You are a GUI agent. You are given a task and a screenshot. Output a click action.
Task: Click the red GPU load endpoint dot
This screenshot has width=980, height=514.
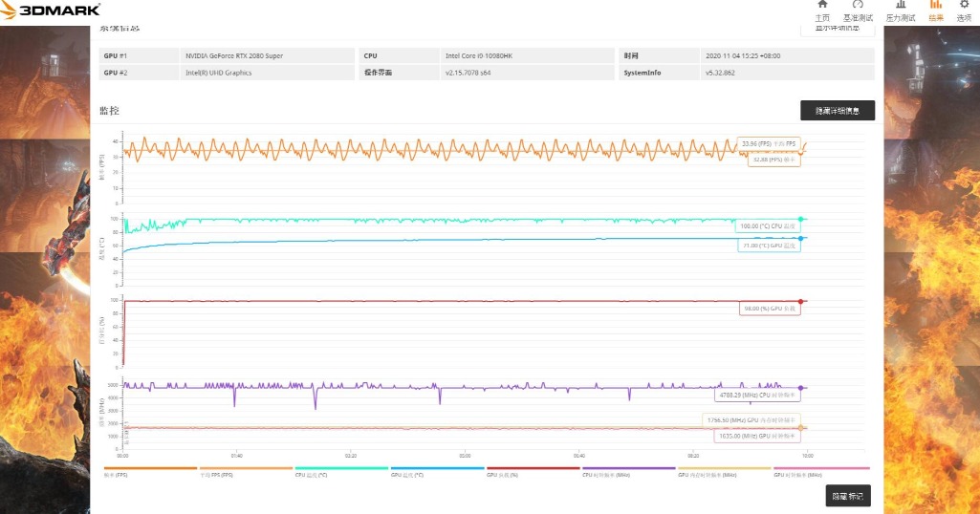pos(801,301)
